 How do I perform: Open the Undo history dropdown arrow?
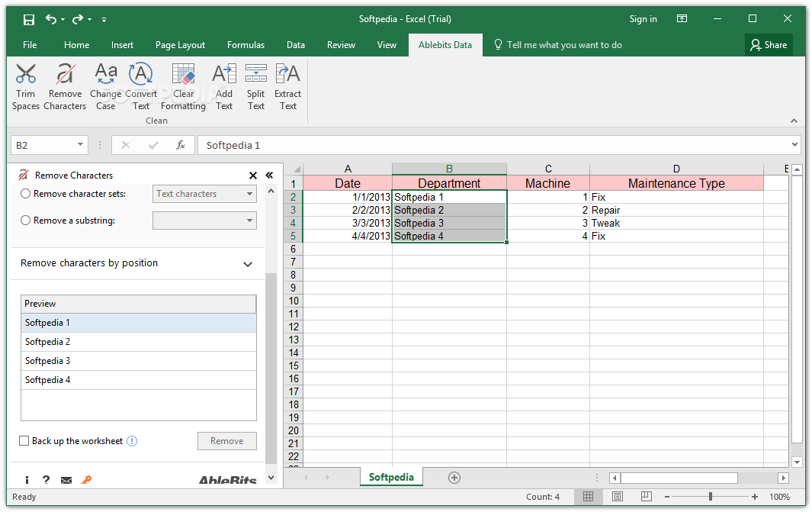(63, 20)
